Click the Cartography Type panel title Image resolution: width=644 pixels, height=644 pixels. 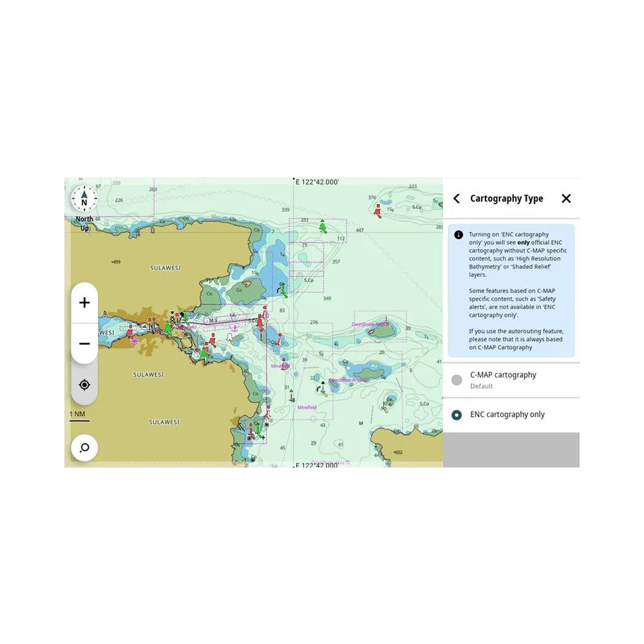tap(506, 198)
